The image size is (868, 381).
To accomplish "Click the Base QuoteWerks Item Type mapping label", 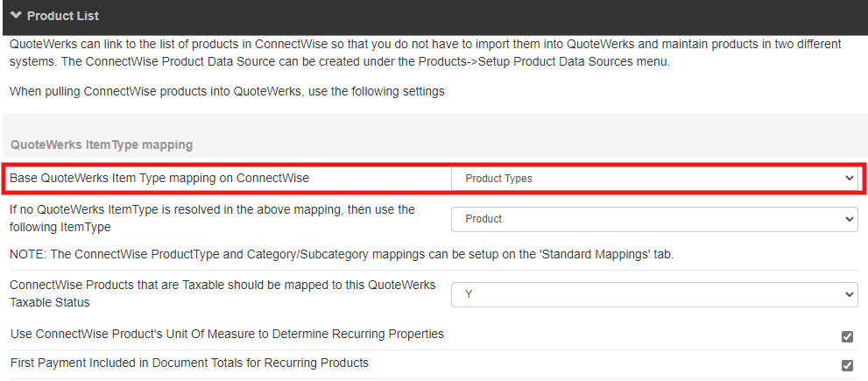I will pos(159,178).
